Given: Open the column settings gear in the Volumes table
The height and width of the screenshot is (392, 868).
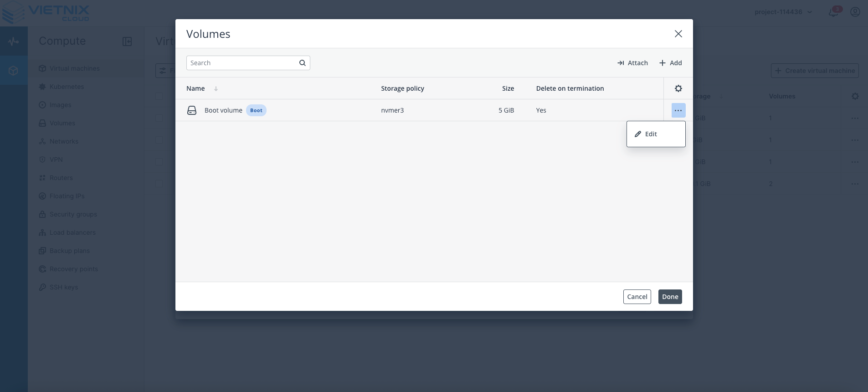Looking at the screenshot, I should point(678,88).
